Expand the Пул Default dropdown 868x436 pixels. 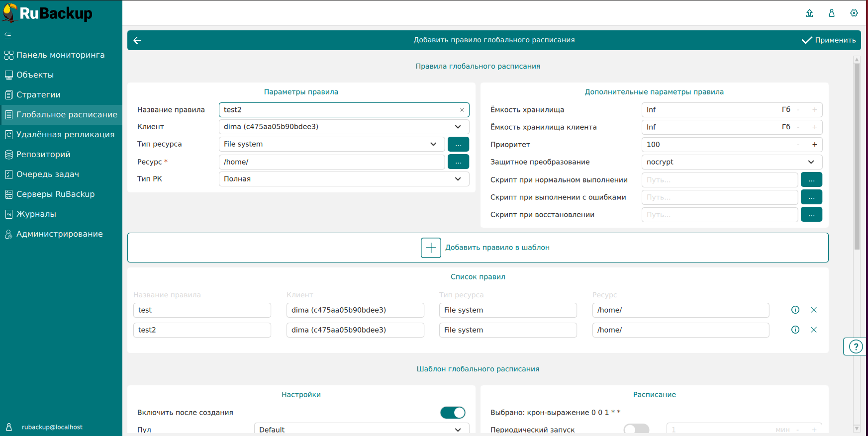pyautogui.click(x=458, y=430)
